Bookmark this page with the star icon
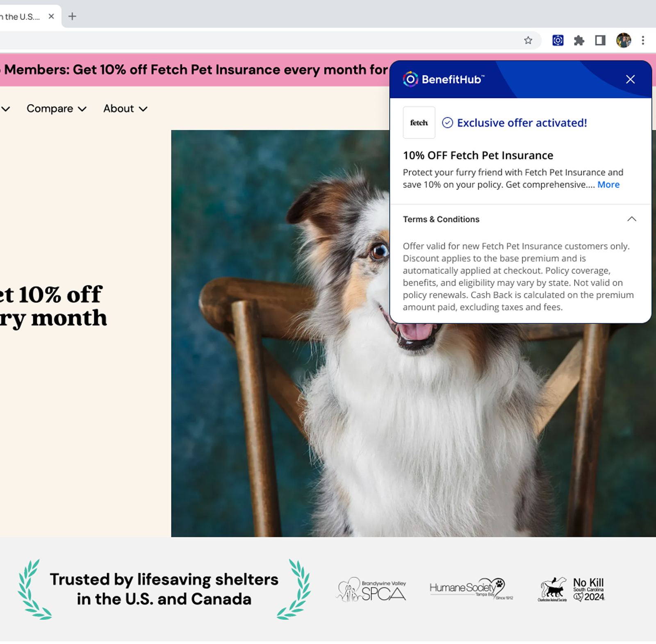This screenshot has width=656, height=644. [528, 40]
